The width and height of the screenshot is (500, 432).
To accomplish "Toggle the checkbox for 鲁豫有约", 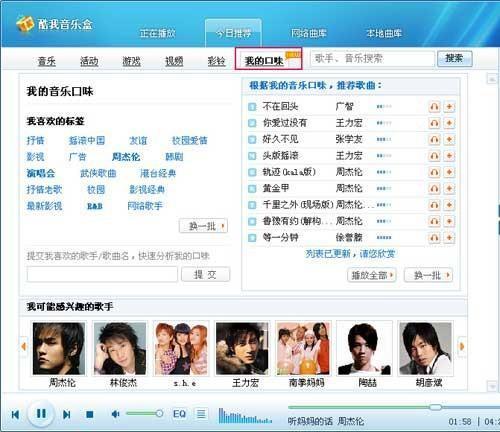I will coord(252,221).
